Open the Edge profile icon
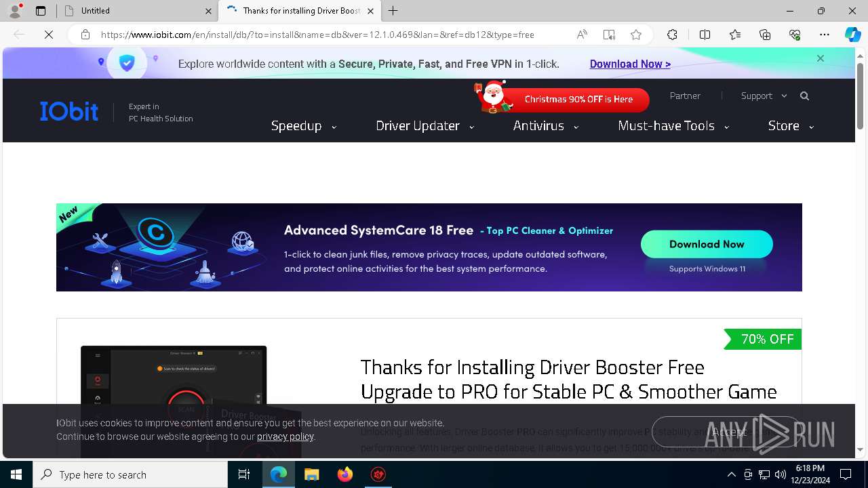This screenshot has height=488, width=868. (x=15, y=11)
